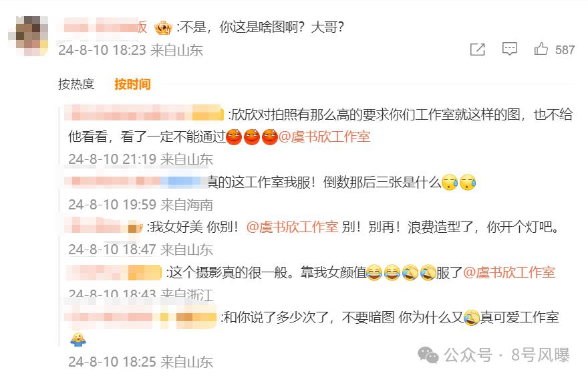Click the blurred username of first reply
The image size is (588, 378).
(144, 112)
